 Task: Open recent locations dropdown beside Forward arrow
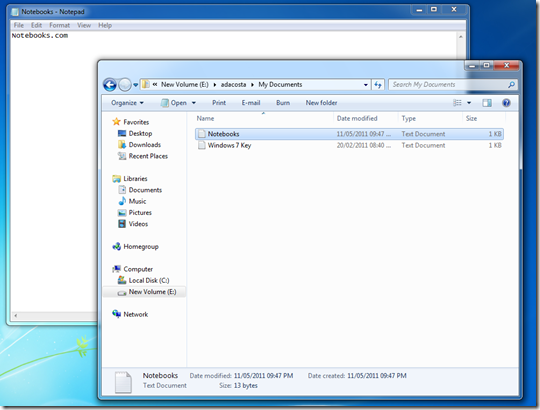(136, 85)
